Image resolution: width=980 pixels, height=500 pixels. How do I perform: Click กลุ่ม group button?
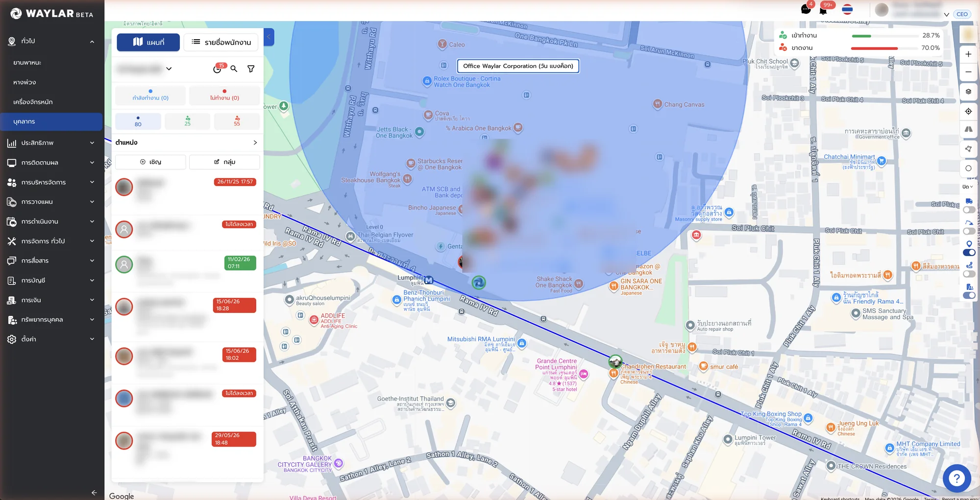pos(224,162)
